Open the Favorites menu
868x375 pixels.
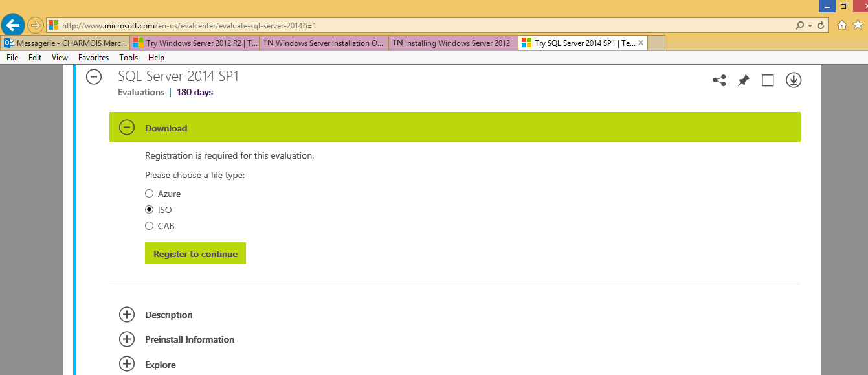point(93,58)
